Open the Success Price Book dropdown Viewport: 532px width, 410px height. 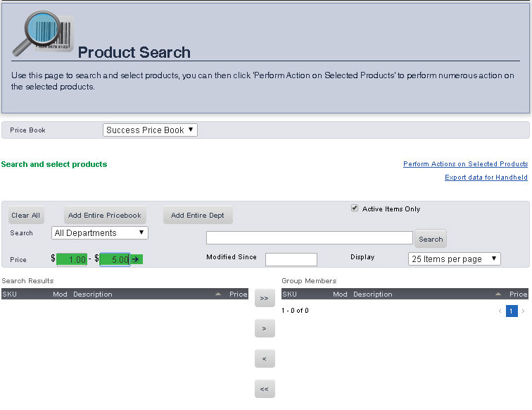(150, 130)
